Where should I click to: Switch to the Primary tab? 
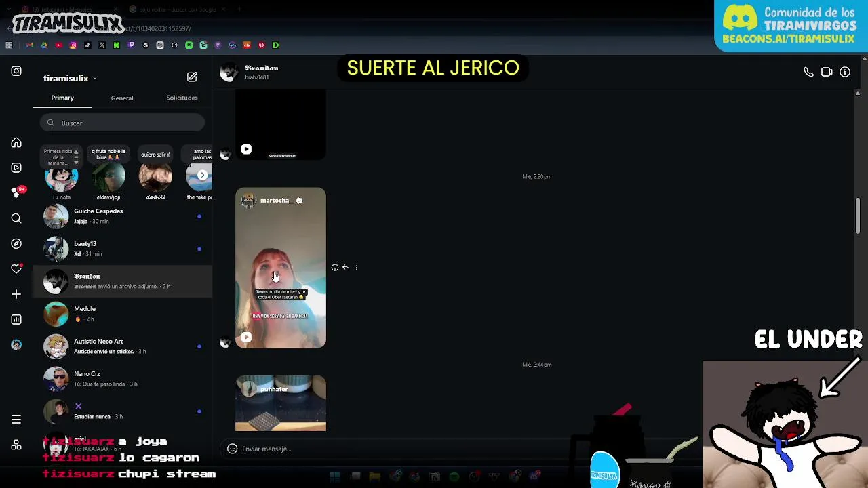pos(62,98)
